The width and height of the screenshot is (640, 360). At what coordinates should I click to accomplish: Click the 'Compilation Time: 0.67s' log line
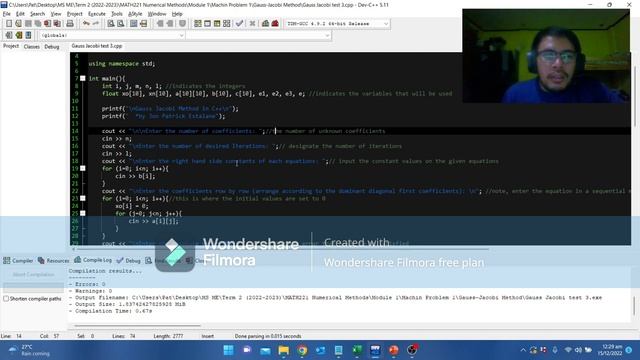[110, 311]
